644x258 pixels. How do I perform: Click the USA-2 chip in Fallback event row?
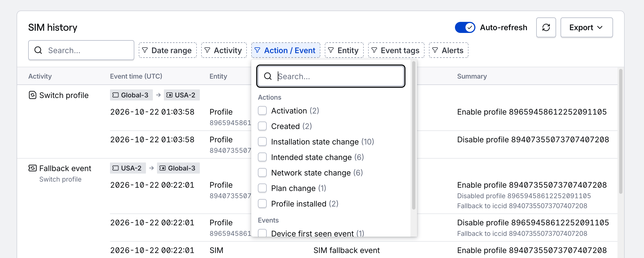coord(128,168)
